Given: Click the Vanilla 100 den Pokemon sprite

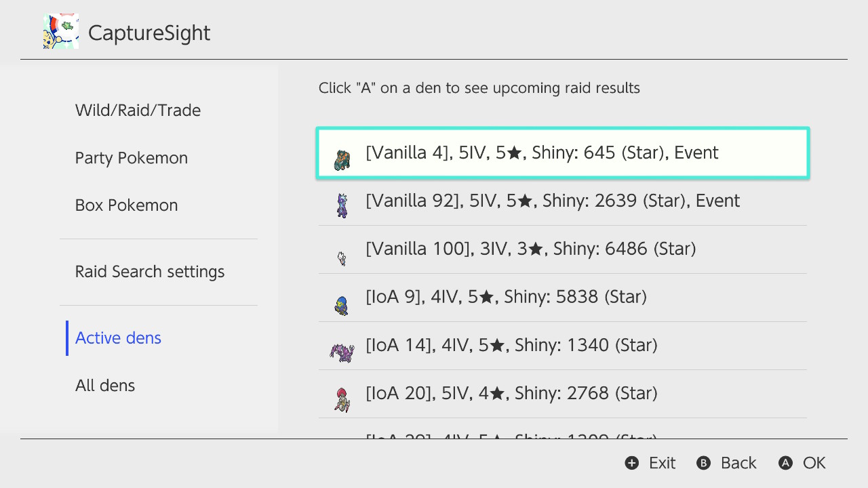Looking at the screenshot, I should (x=342, y=258).
